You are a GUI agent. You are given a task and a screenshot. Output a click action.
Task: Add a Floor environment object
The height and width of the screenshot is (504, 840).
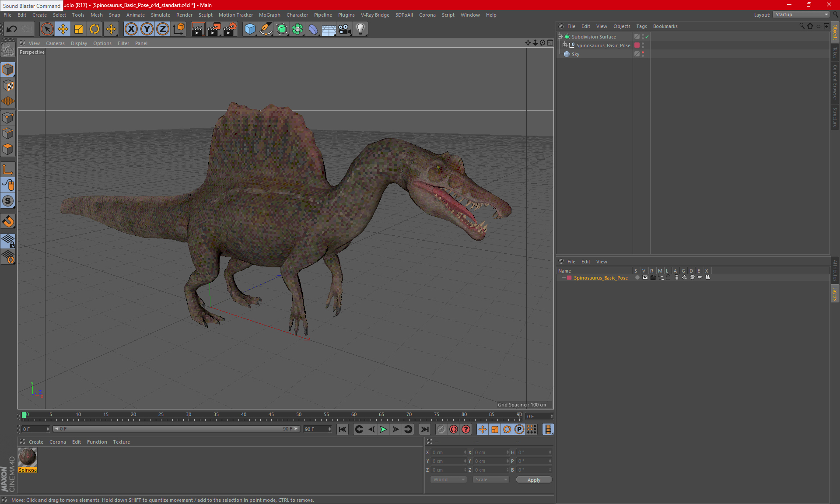click(329, 29)
